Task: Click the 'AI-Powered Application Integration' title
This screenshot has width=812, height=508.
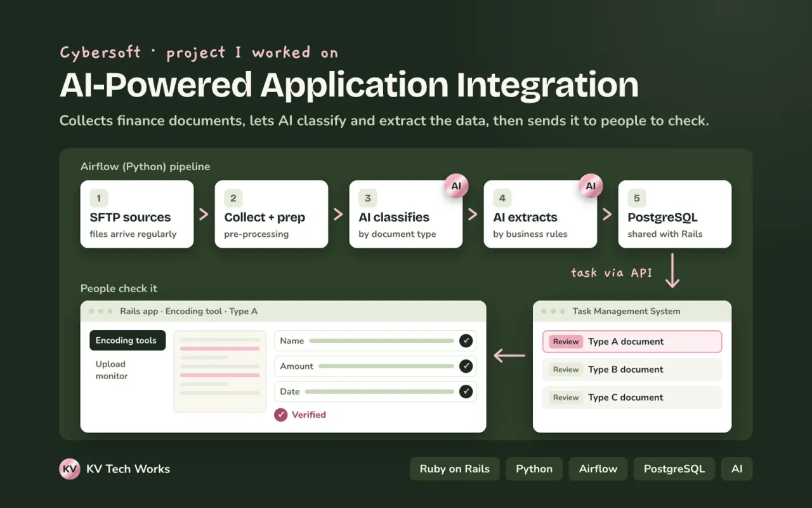Action: [349, 84]
